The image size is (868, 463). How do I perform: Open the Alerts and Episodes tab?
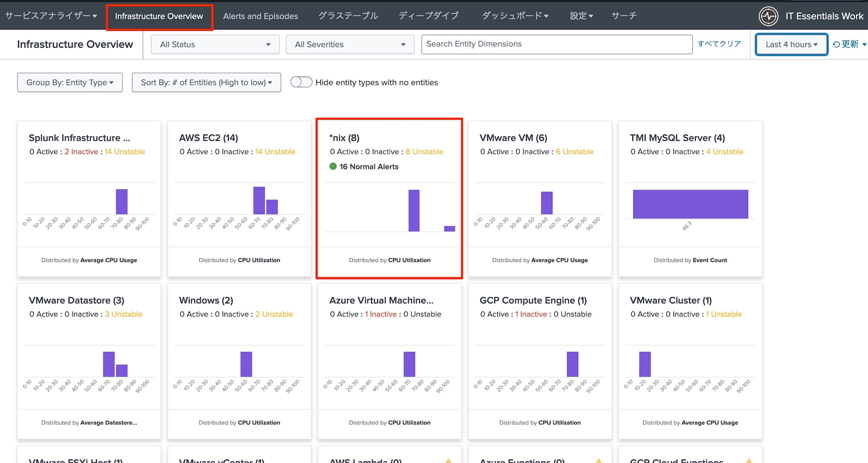coord(260,16)
